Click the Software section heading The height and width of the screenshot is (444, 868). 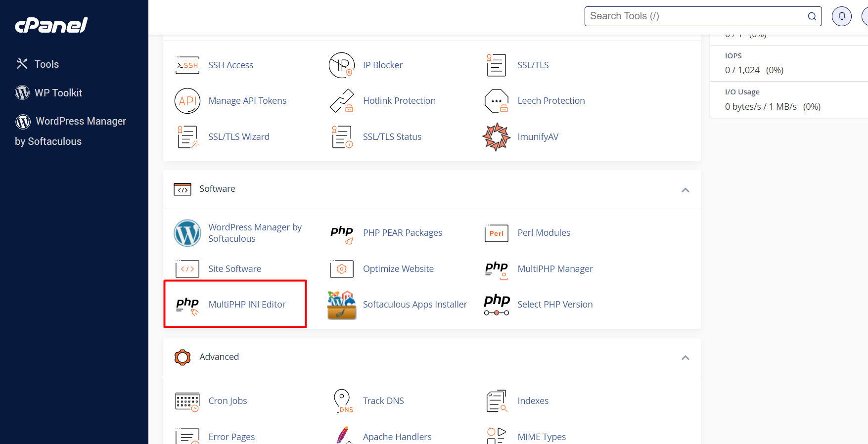pyautogui.click(x=217, y=189)
